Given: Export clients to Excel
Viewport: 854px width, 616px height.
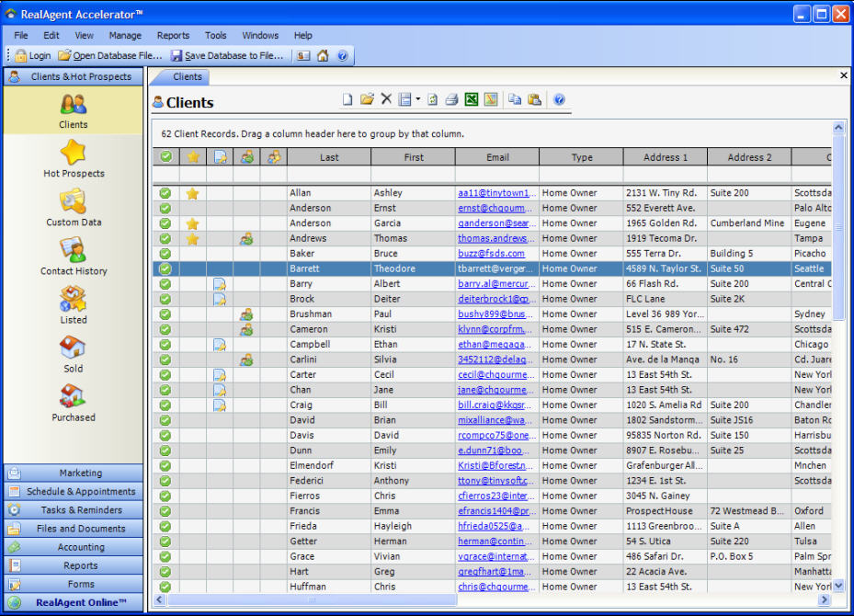Looking at the screenshot, I should pyautogui.click(x=471, y=99).
